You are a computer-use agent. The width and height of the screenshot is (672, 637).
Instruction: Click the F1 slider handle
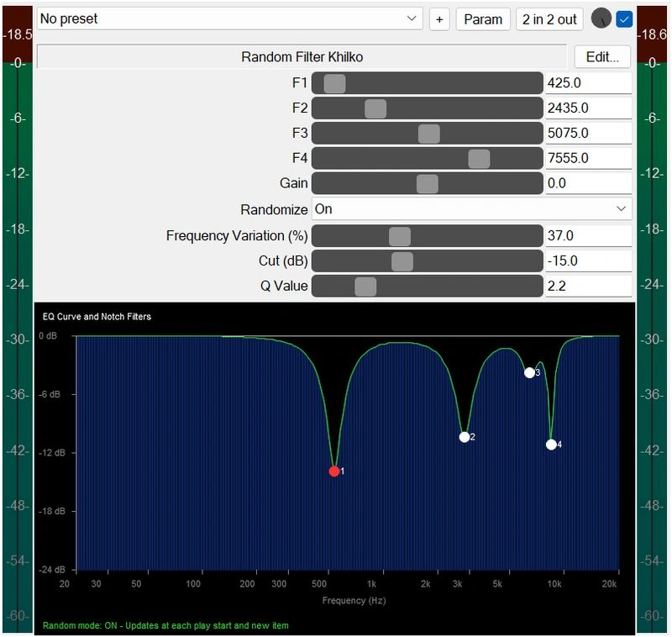pos(334,83)
